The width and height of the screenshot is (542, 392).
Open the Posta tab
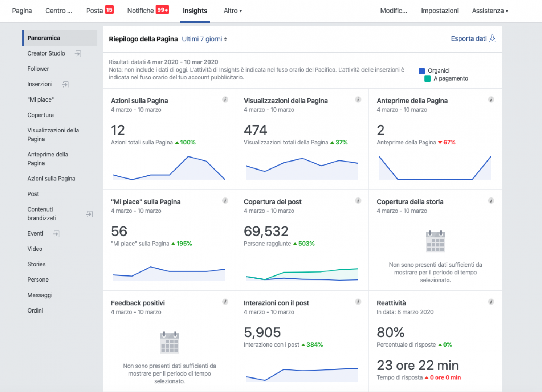(94, 11)
